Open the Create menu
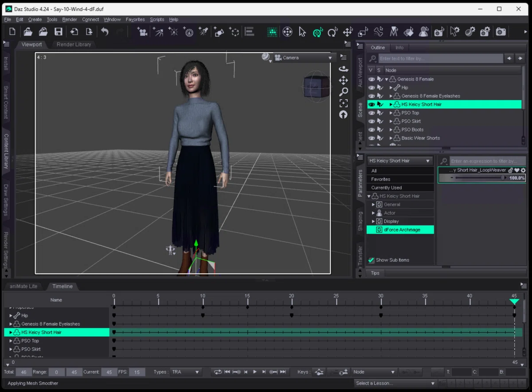 tap(35, 19)
